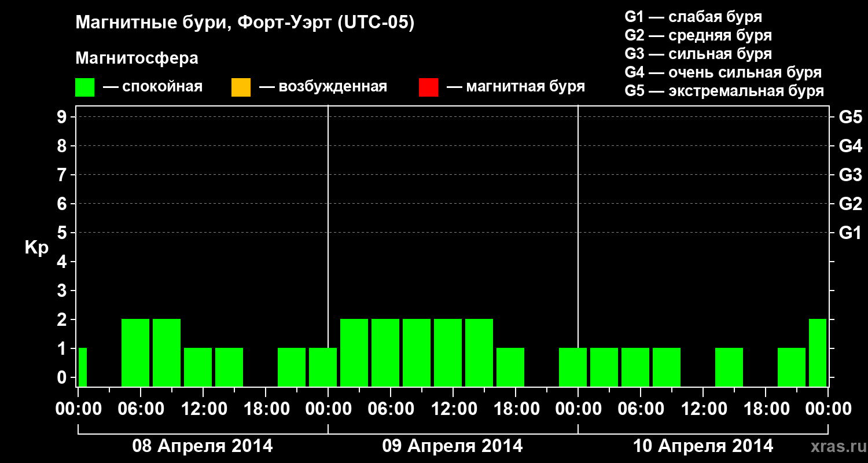Click the '— возбужденная' legend label
The width and height of the screenshot is (868, 463).
(323, 87)
